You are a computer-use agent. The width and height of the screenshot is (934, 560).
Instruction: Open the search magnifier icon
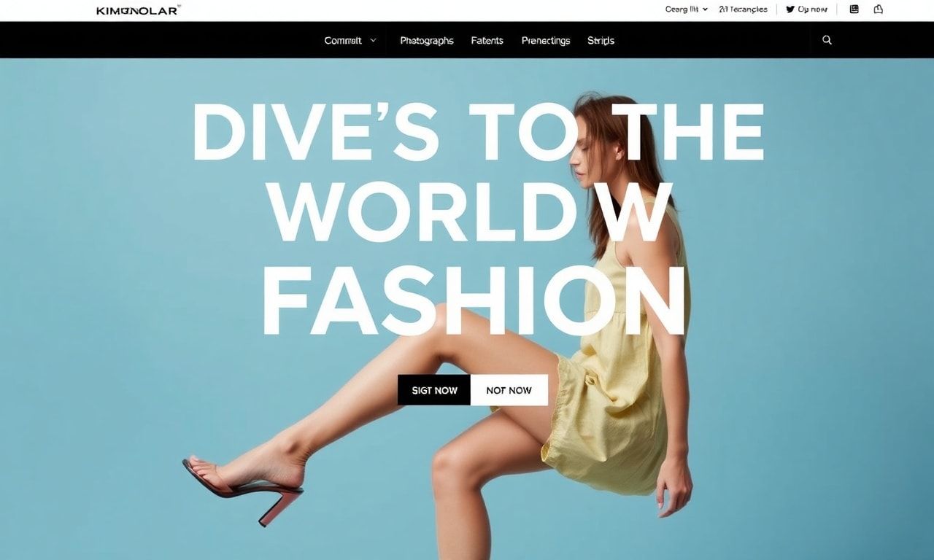tap(827, 40)
